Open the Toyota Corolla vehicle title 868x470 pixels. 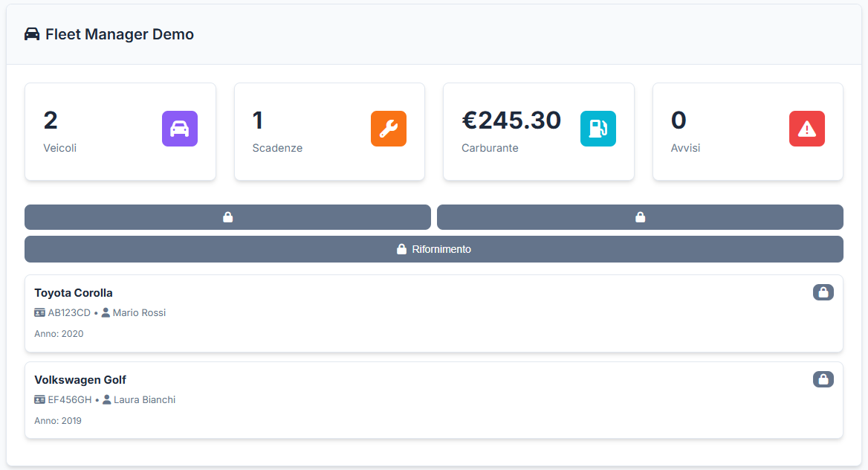(x=74, y=293)
